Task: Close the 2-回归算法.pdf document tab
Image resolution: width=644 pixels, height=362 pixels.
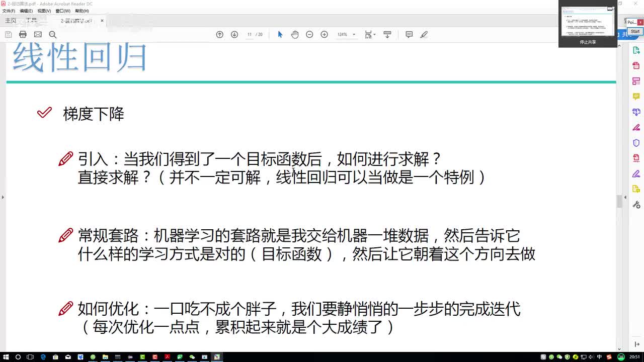Action: pyautogui.click(x=102, y=21)
